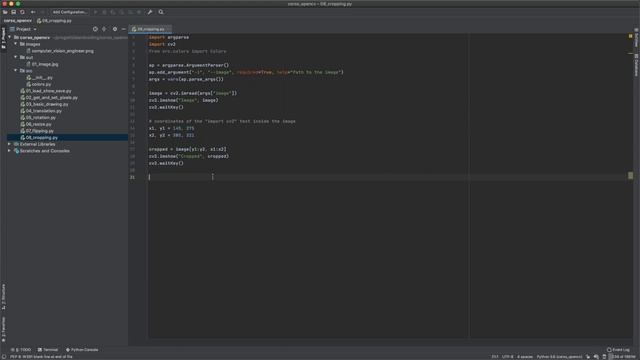640x360 pixels.
Task: Click the Open folder toolbar icon
Action: 5,12
